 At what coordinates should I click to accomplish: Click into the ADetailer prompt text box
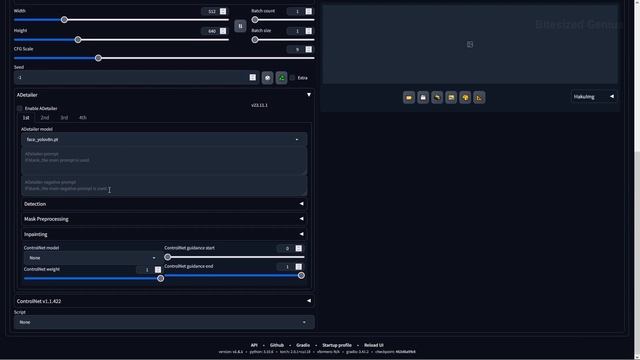point(164,160)
